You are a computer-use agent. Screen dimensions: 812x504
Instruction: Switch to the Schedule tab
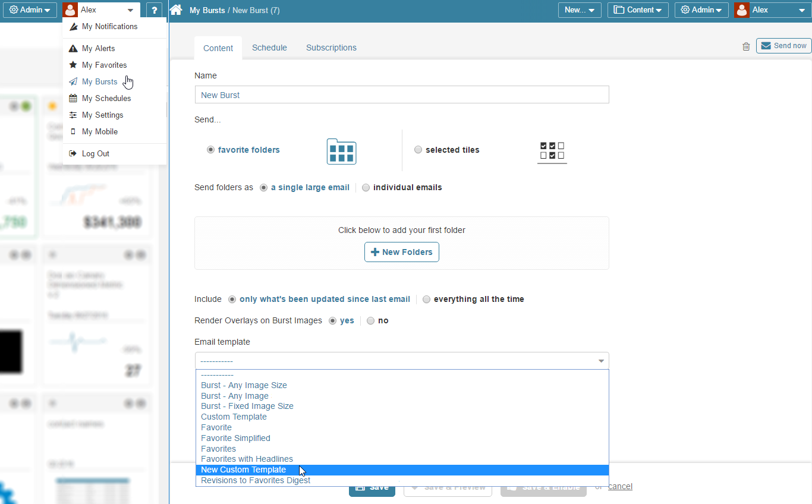click(x=269, y=48)
